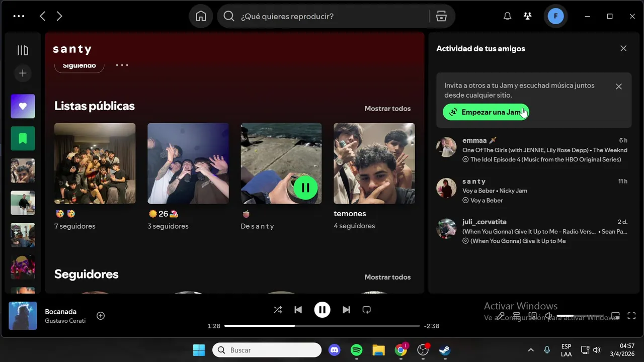Viewport: 644px width, 362px height.
Task: Go back to the previous page
Action: pos(43,16)
